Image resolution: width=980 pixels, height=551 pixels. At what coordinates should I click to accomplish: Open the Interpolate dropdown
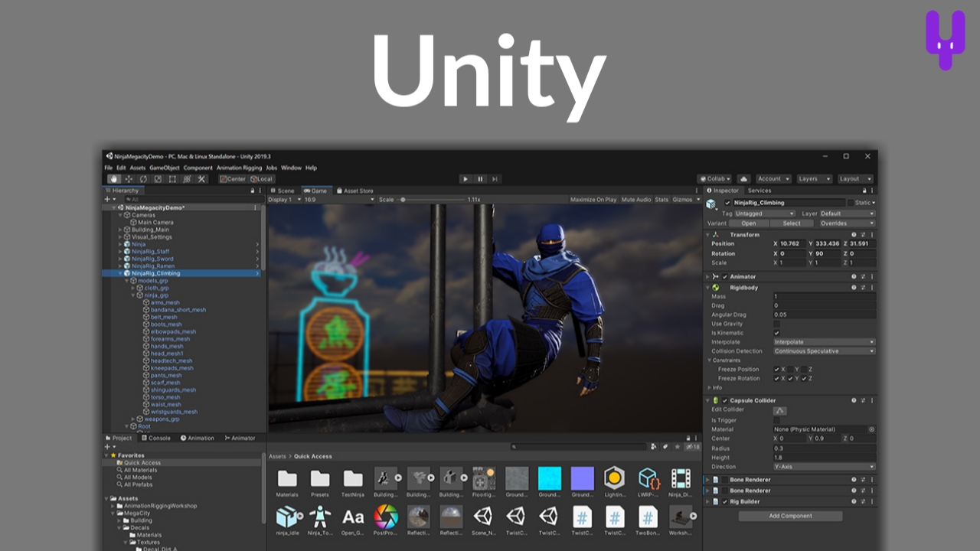click(x=824, y=342)
